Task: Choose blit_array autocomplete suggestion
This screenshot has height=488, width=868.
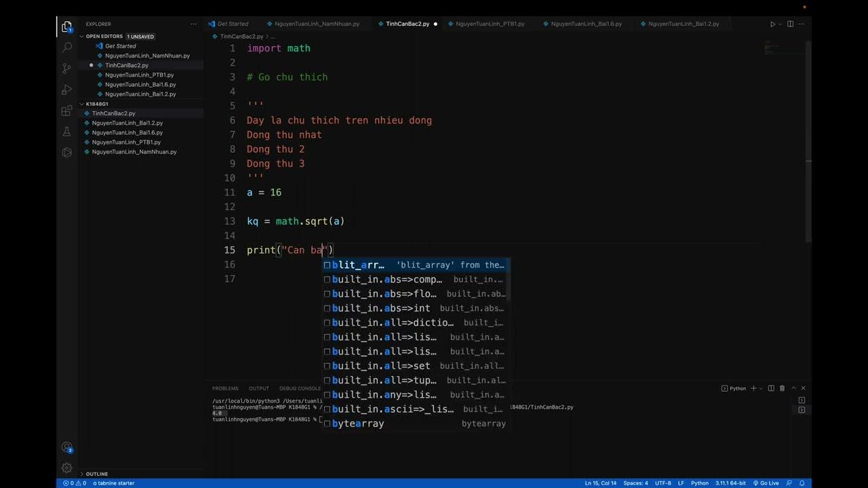Action: (x=416, y=265)
